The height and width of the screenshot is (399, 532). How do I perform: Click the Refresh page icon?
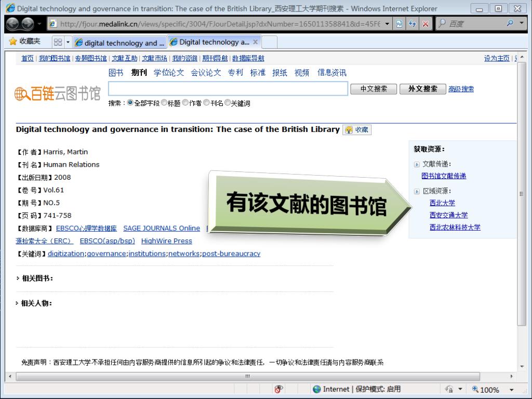pos(413,24)
